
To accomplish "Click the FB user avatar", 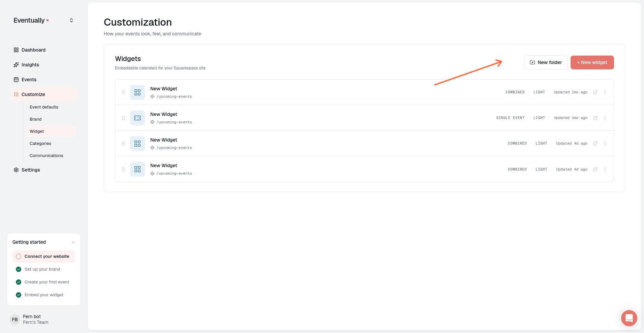I will point(15,320).
